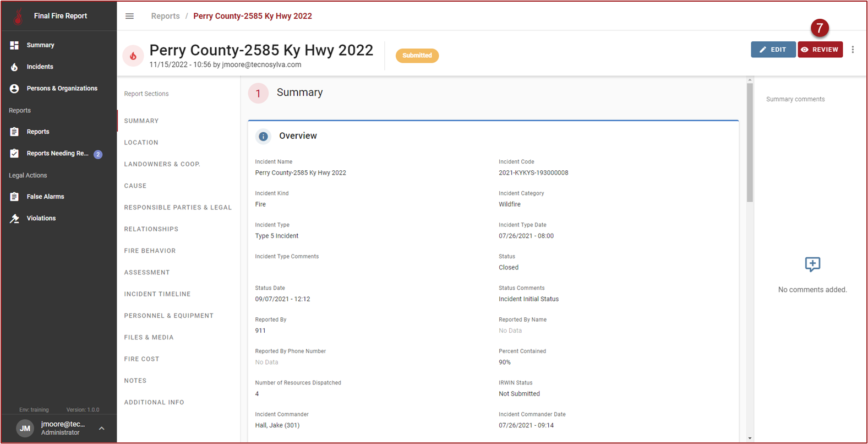
Task: Expand the jmoore user account menu
Action: pyautogui.click(x=102, y=428)
